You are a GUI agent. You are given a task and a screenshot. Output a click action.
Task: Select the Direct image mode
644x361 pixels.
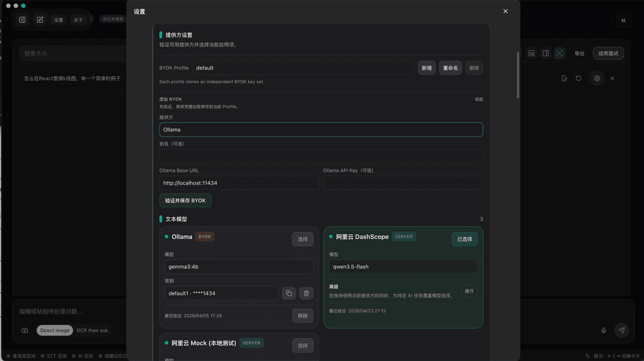(x=55, y=330)
